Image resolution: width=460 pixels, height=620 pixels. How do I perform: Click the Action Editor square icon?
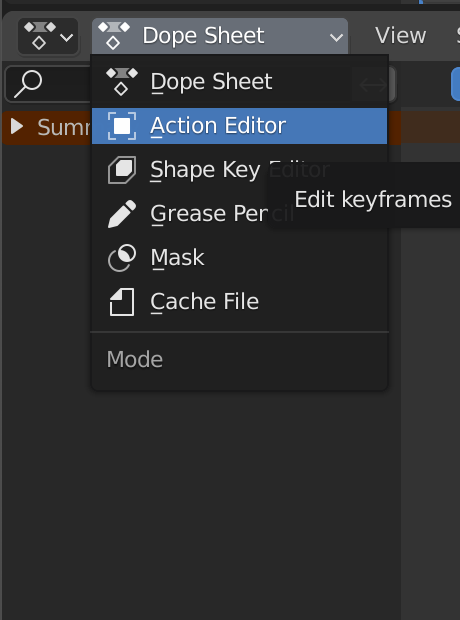click(x=122, y=126)
